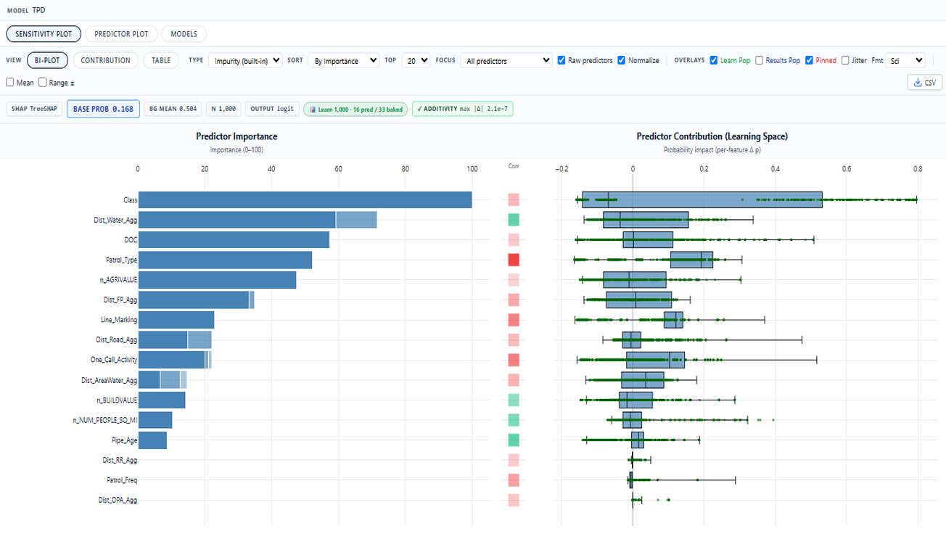Enable the Jitter checkbox

pos(845,60)
